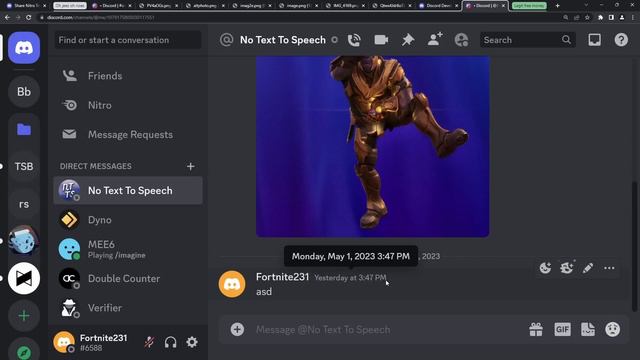Image resolution: width=640 pixels, height=360 pixels.
Task: Open the Thanos dancing image
Action: tap(373, 147)
